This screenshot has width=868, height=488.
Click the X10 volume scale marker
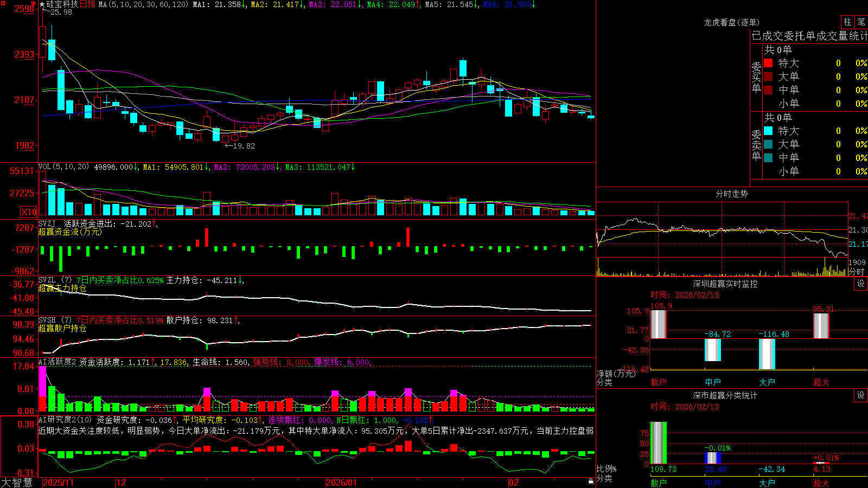[x=29, y=212]
